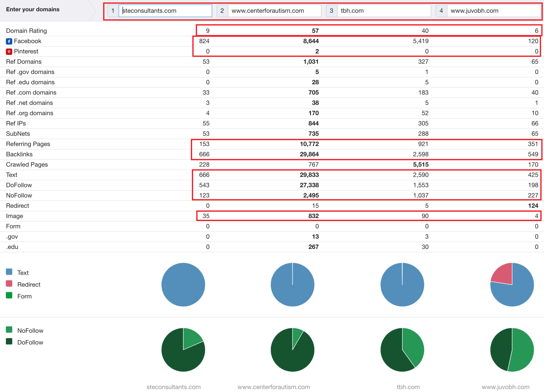Click the Referring Pages value 10,772
The image size is (544, 392).
309,144
